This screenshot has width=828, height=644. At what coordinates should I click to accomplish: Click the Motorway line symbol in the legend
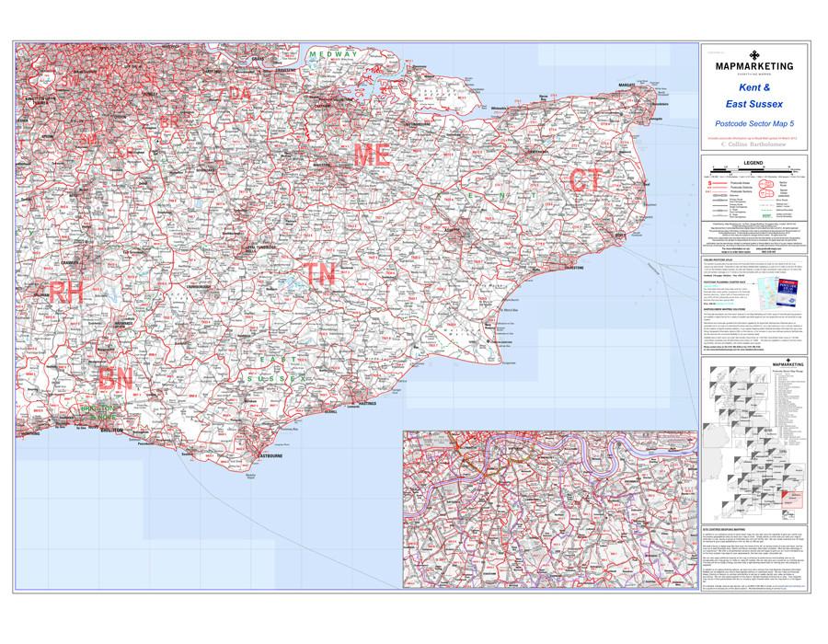pos(719,195)
